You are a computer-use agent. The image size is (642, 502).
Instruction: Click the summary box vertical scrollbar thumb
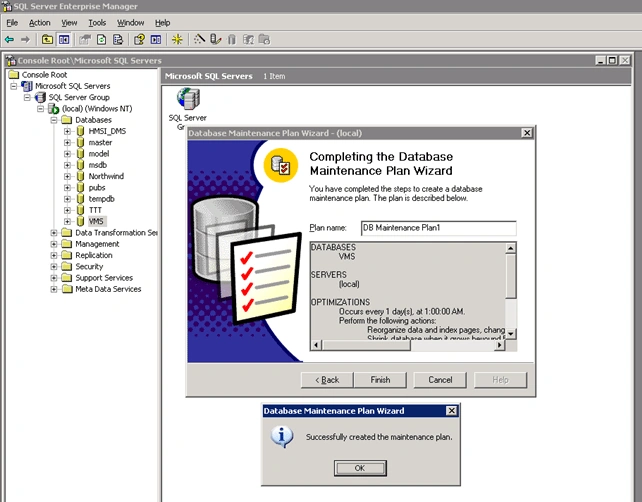pyautogui.click(x=511, y=276)
